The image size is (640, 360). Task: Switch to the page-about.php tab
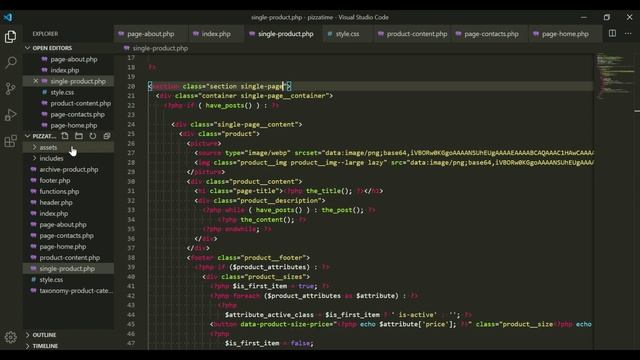click(x=151, y=34)
